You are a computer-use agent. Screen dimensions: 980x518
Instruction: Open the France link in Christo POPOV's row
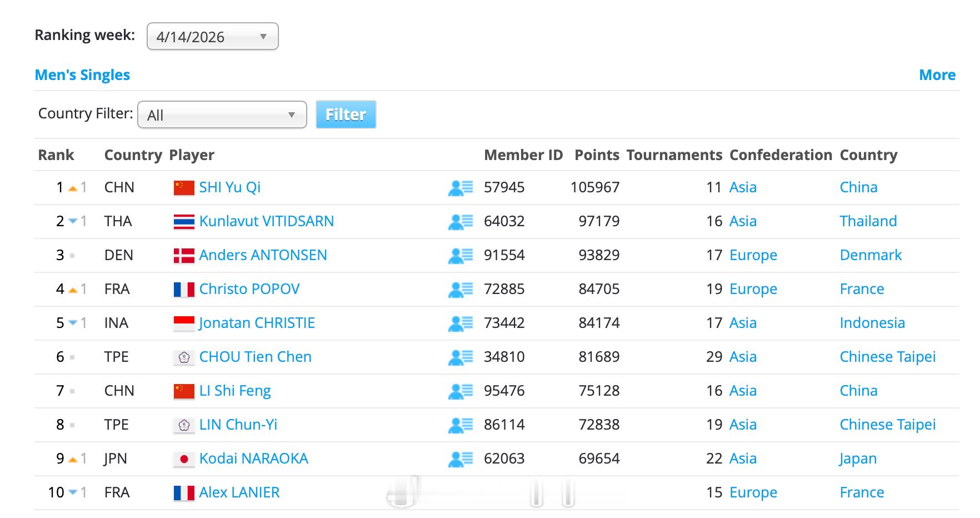click(x=862, y=289)
